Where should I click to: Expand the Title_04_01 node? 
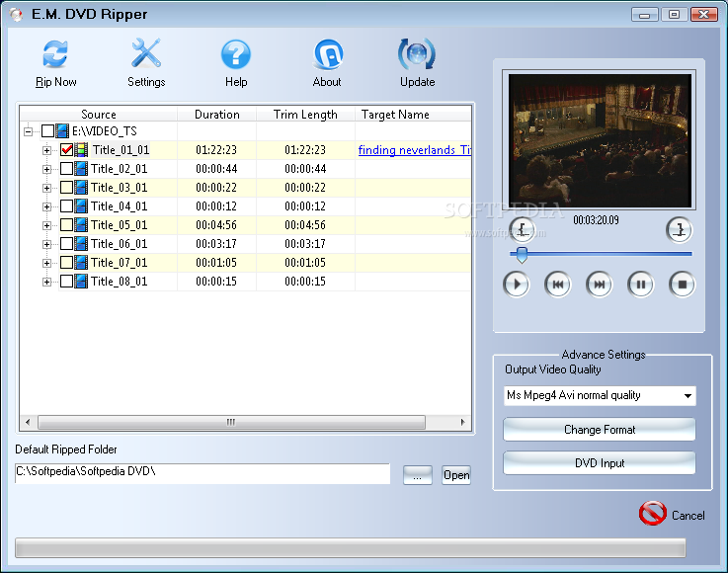coord(46,206)
